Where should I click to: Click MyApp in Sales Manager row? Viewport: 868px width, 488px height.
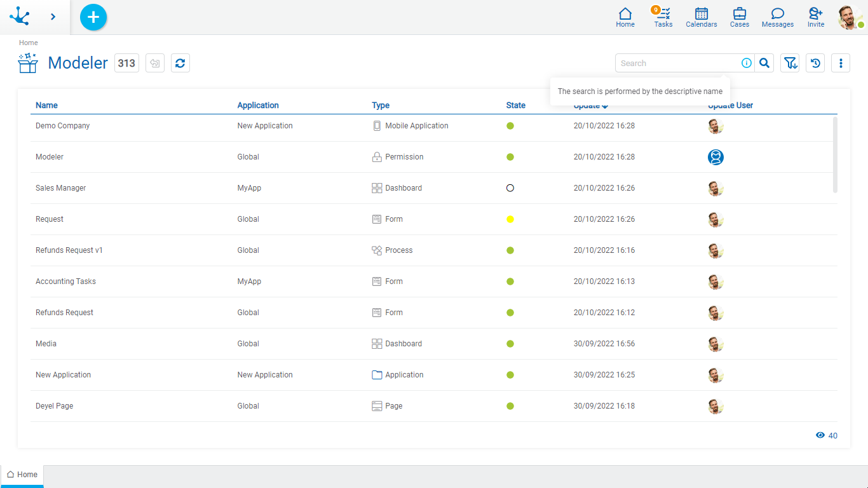coord(249,188)
